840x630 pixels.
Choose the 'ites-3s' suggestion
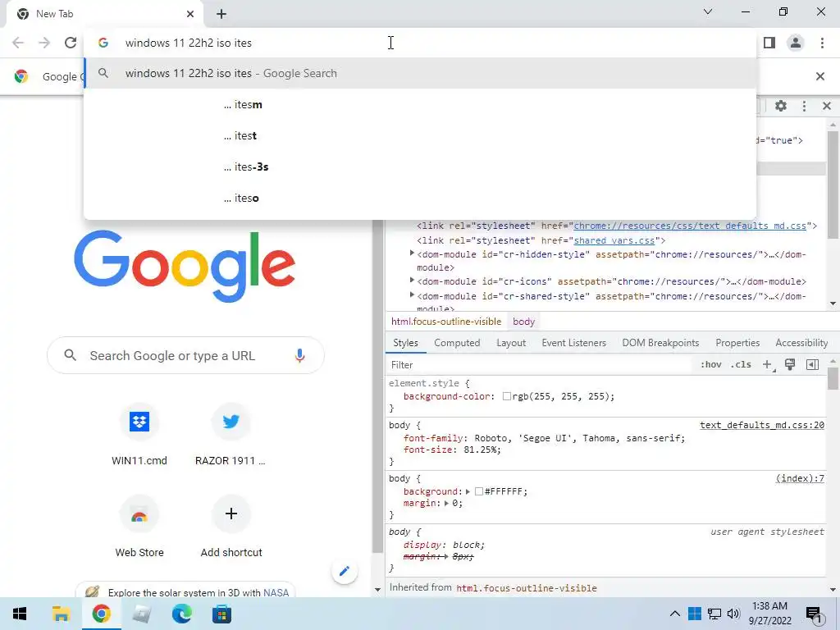(420, 167)
